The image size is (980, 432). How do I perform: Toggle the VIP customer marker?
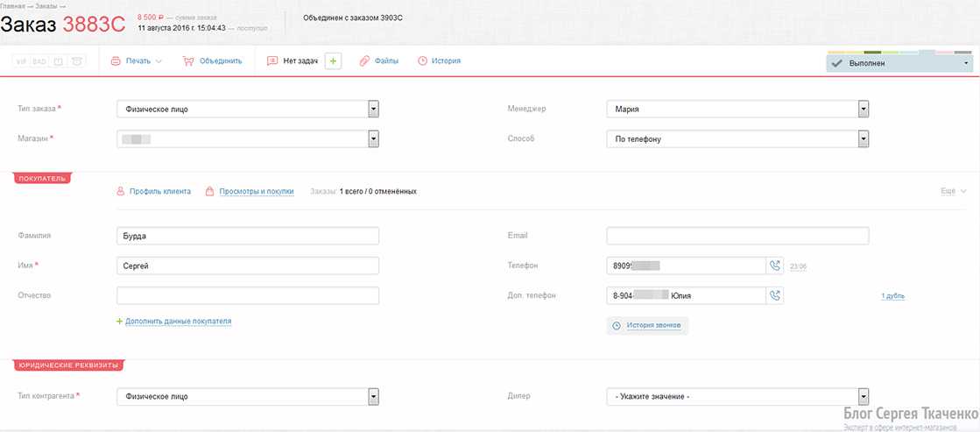click(x=21, y=61)
